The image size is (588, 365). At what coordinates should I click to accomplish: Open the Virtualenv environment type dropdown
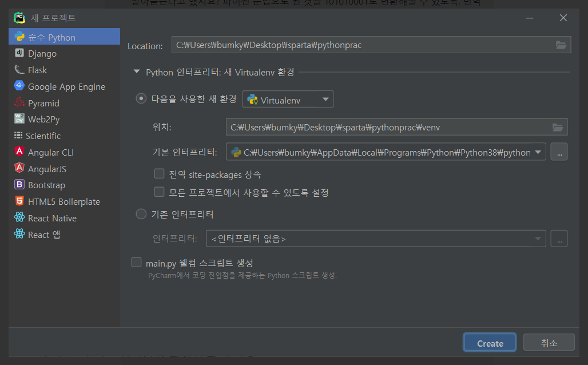tap(288, 100)
